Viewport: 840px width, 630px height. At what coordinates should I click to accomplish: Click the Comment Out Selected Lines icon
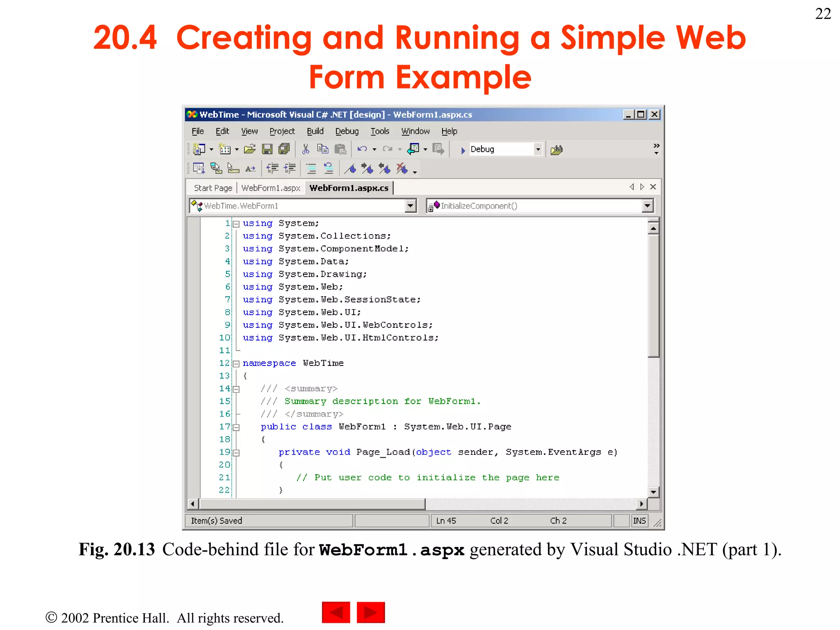311,168
